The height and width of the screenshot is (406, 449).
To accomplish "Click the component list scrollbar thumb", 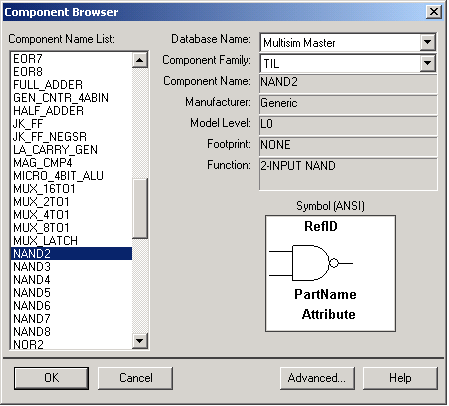I will pyautogui.click(x=140, y=209).
